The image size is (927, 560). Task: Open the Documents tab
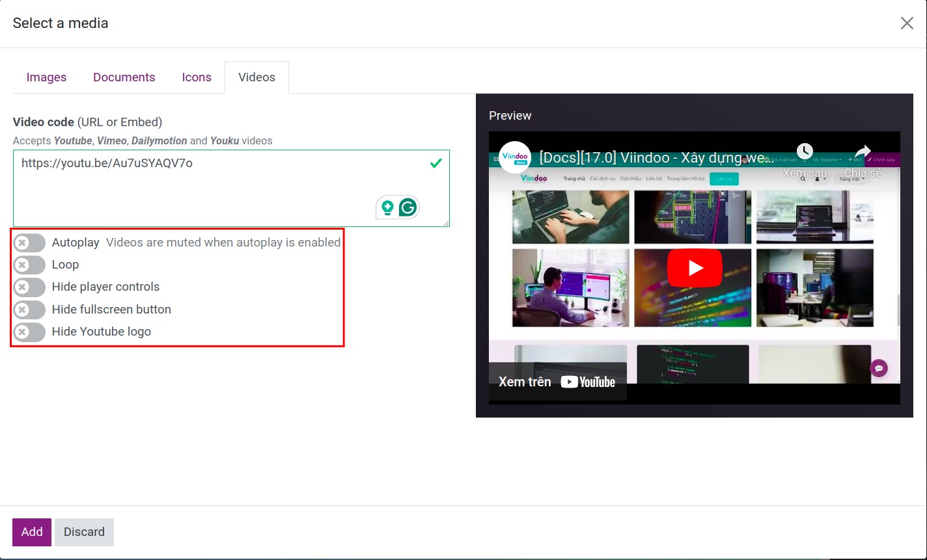(124, 77)
